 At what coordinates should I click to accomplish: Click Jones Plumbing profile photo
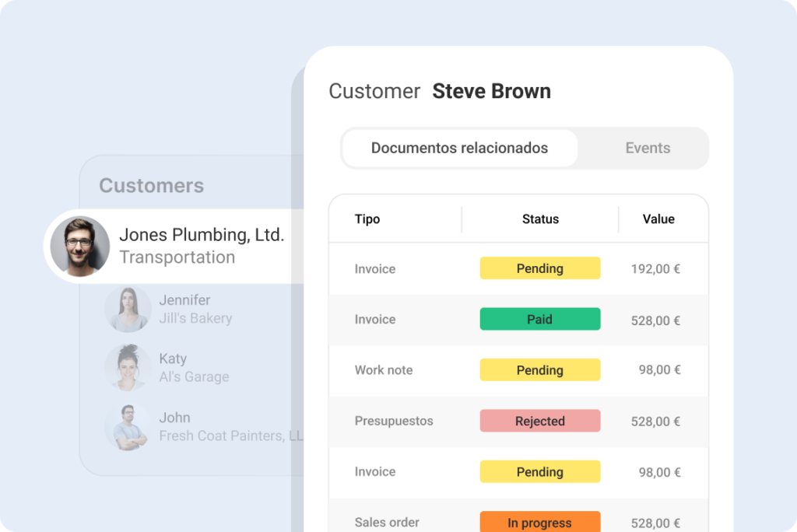[x=79, y=246]
